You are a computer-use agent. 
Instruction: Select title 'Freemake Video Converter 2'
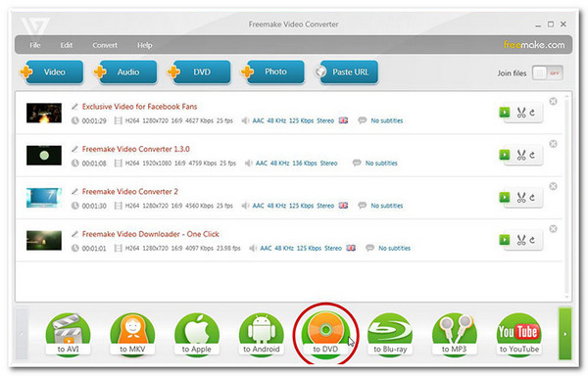(130, 192)
